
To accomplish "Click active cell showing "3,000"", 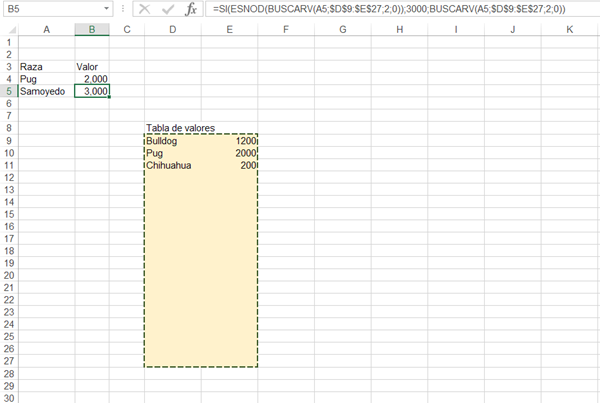I will [92, 91].
